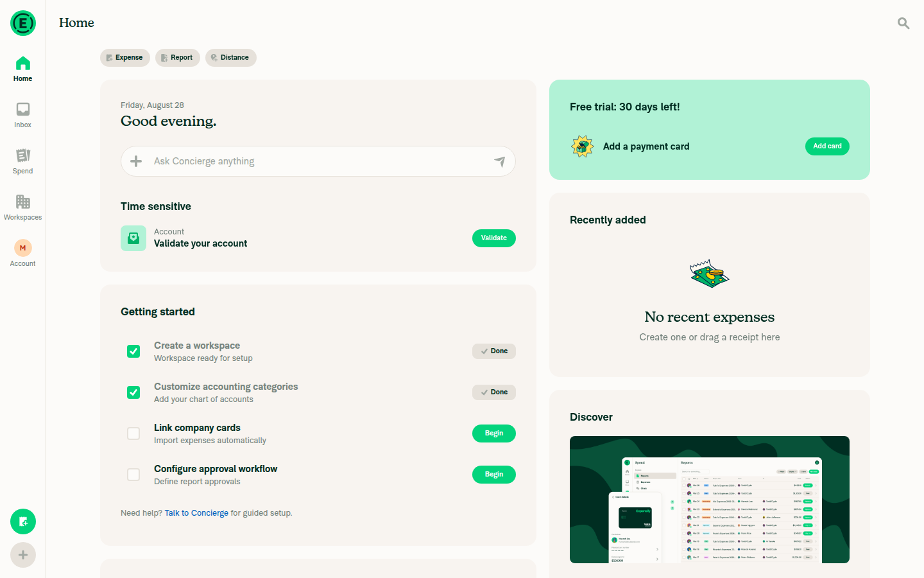Start a Distance expense quick action
The width and height of the screenshot is (924, 578).
click(231, 58)
